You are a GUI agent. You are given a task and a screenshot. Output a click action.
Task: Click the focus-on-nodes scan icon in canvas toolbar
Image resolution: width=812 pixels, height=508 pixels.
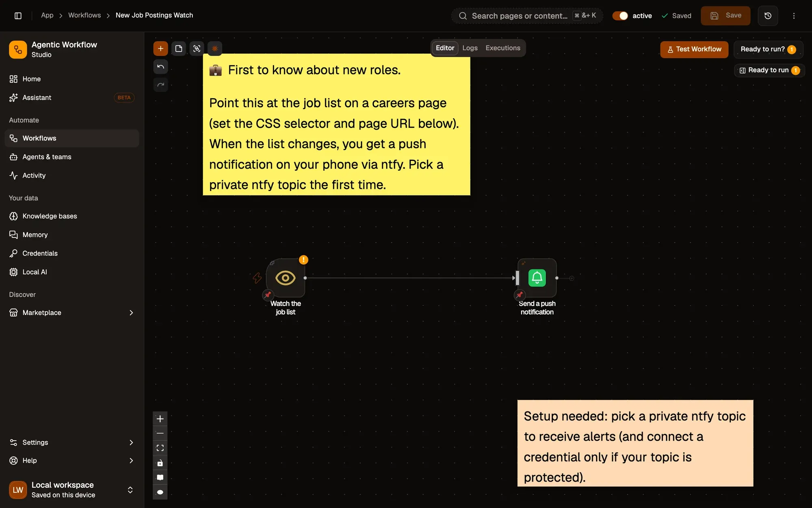pos(197,49)
